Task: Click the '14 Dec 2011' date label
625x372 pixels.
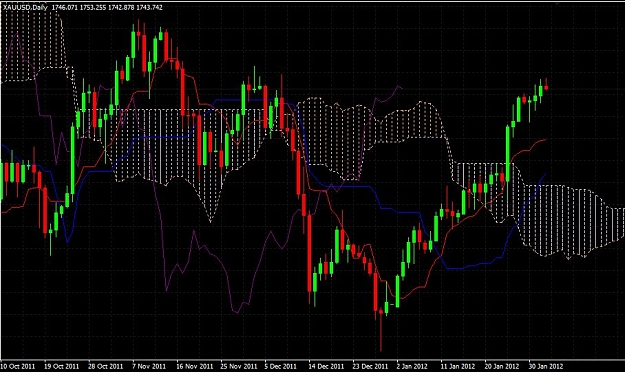Action: [326, 366]
